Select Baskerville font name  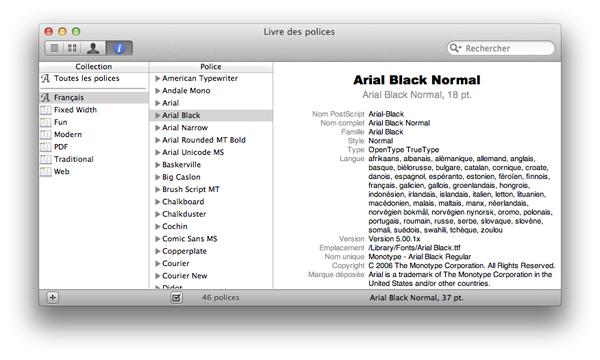[x=181, y=165]
